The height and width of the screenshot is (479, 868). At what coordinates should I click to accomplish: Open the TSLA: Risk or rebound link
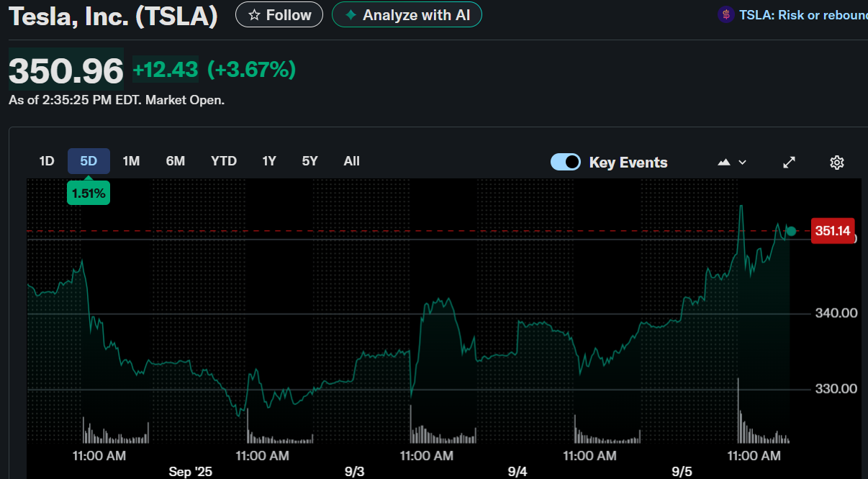pyautogui.click(x=793, y=15)
